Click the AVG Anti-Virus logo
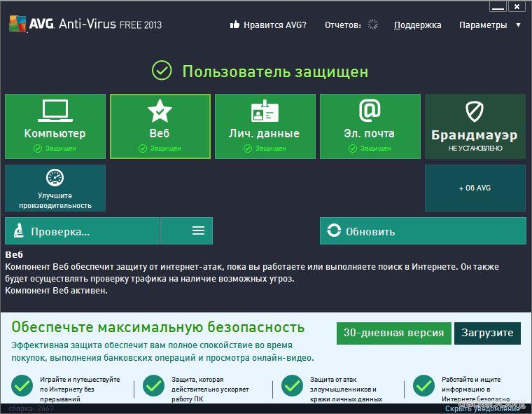The image size is (532, 414). point(85,25)
